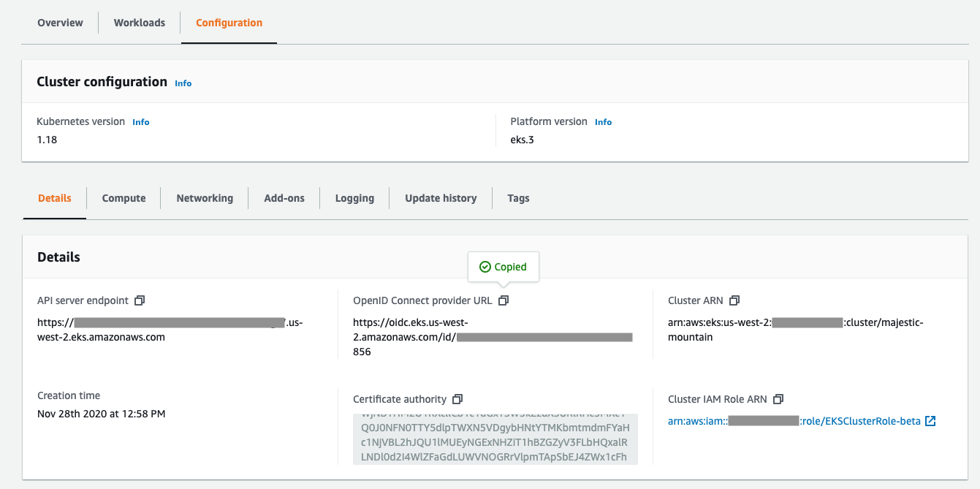This screenshot has width=980, height=489.
Task: Click the Info icon beside Cluster configuration
Action: tap(183, 83)
